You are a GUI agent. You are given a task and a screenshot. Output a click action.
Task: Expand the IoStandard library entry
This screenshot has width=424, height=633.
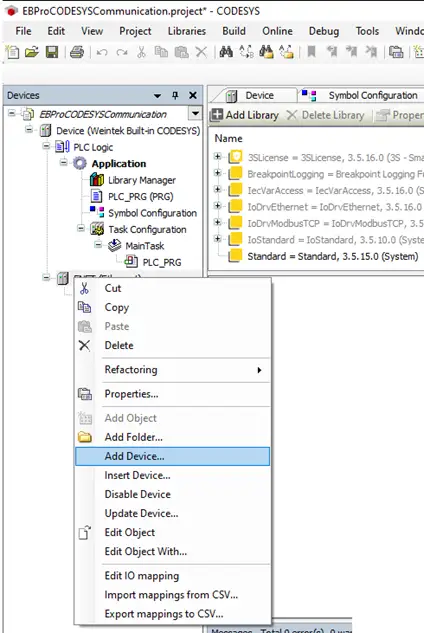pyautogui.click(x=218, y=239)
